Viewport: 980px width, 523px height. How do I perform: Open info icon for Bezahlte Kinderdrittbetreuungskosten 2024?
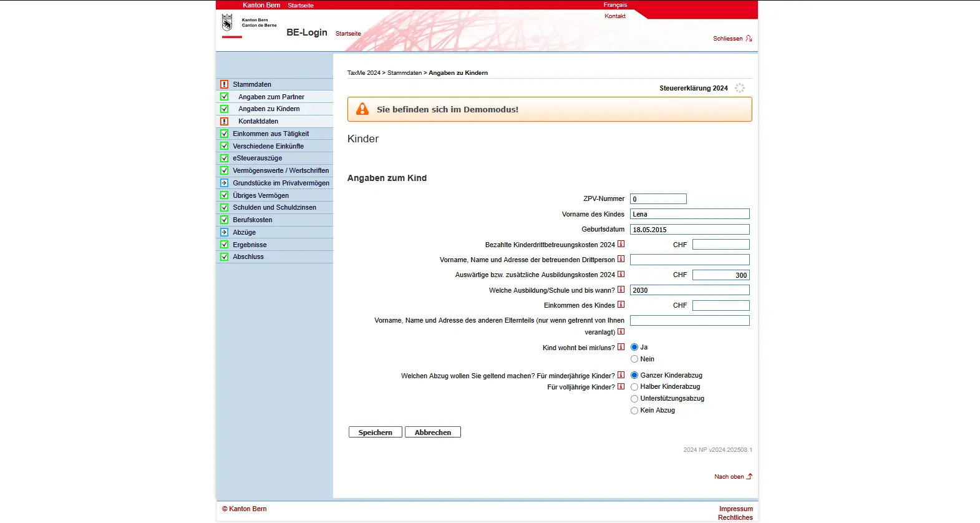[x=621, y=244]
